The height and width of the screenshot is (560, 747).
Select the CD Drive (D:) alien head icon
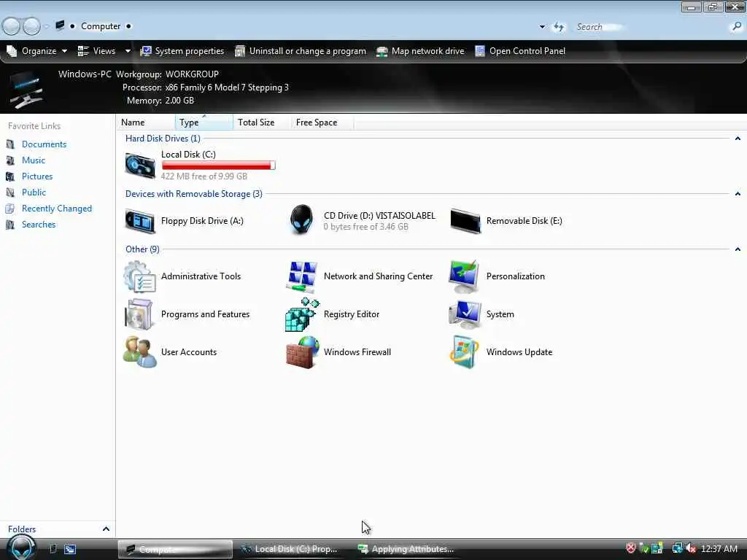[301, 219]
